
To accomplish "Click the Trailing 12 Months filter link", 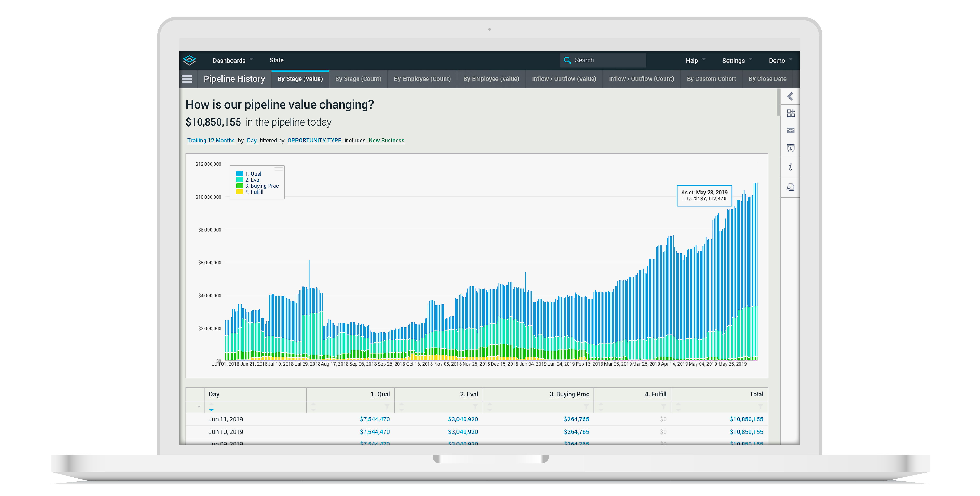I will click(x=211, y=140).
